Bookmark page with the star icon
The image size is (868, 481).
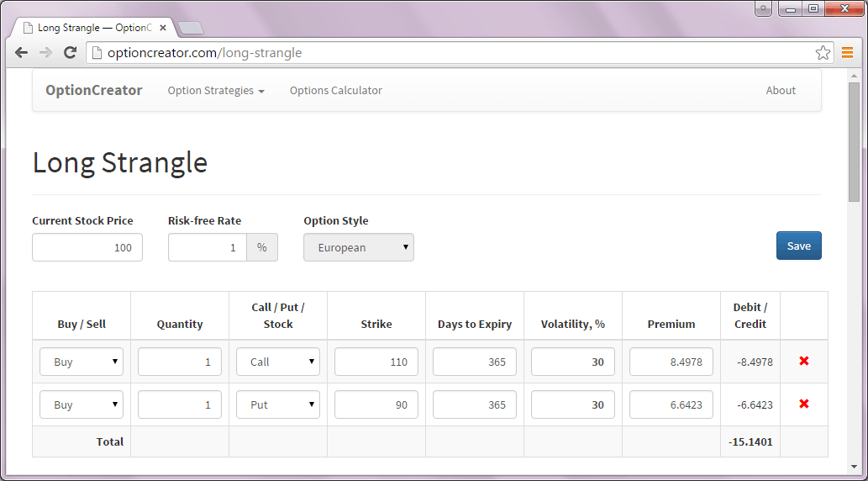(x=823, y=53)
